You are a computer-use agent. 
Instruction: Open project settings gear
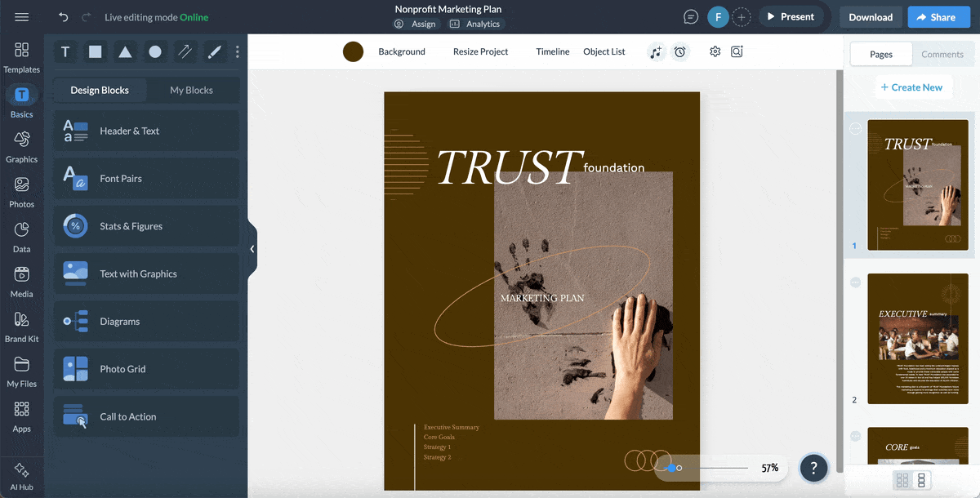pyautogui.click(x=715, y=51)
